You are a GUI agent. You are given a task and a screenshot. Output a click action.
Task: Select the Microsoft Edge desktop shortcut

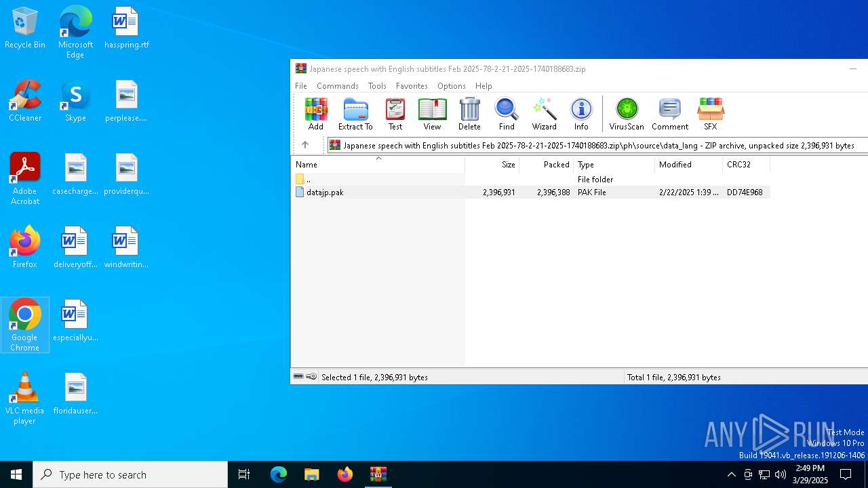point(75,32)
